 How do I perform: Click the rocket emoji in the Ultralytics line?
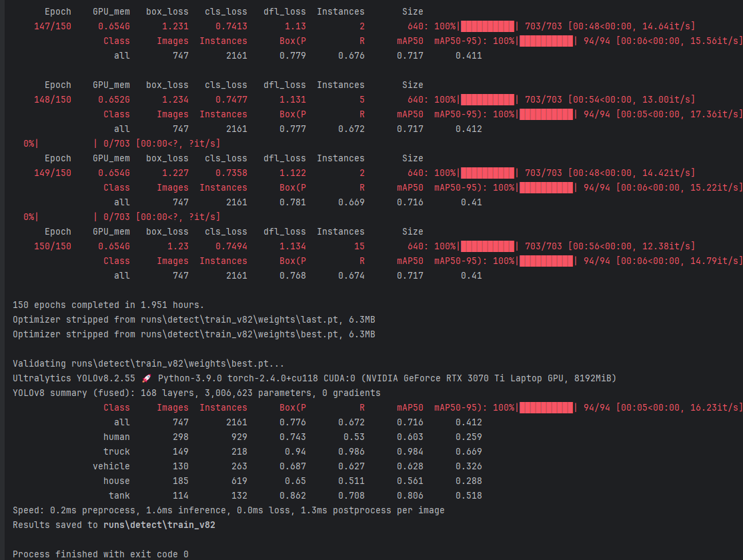[147, 378]
